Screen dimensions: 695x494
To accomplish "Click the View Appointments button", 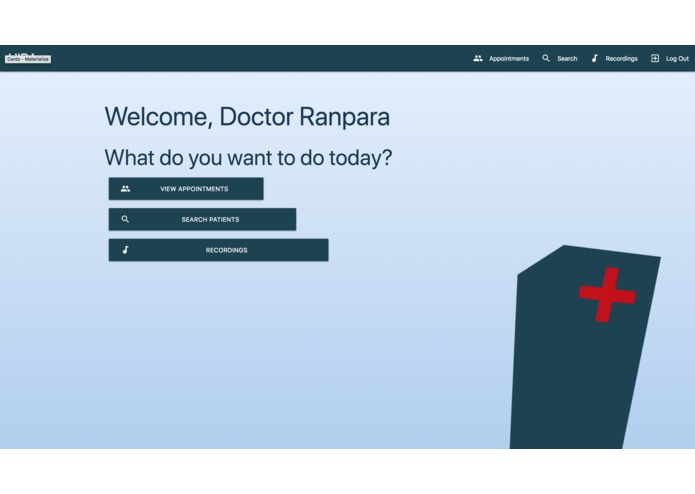I will click(186, 189).
